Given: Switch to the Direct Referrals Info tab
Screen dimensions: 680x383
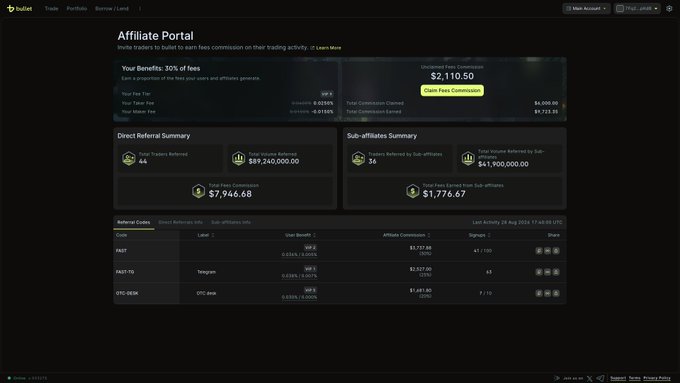Looking at the screenshot, I should 180,222.
